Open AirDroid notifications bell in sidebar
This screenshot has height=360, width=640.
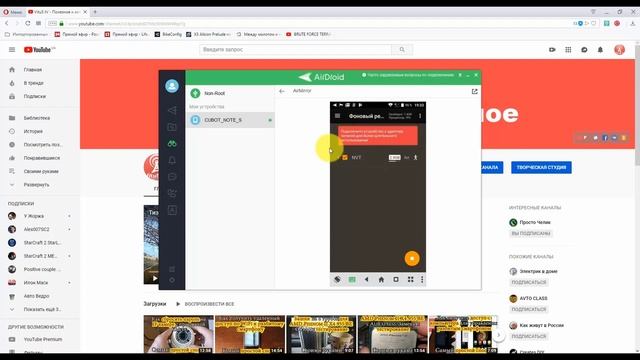coord(172,160)
